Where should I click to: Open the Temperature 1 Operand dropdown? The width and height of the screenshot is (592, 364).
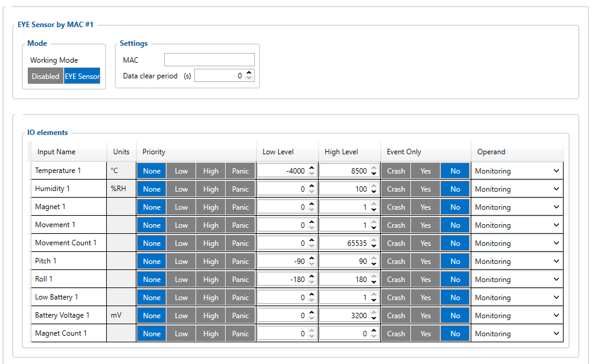[517, 171]
